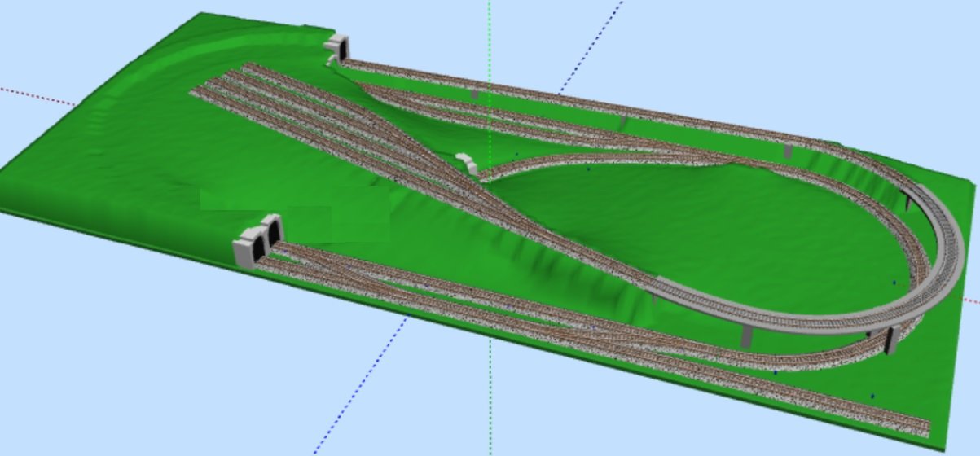
Task: Click the tunnel portal at the top hill
Action: click(338, 47)
